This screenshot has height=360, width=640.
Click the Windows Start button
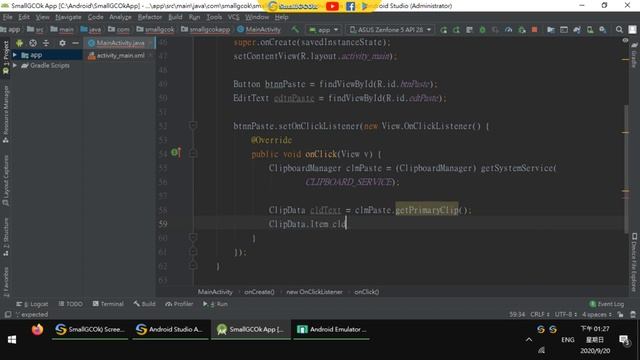pos(12,340)
